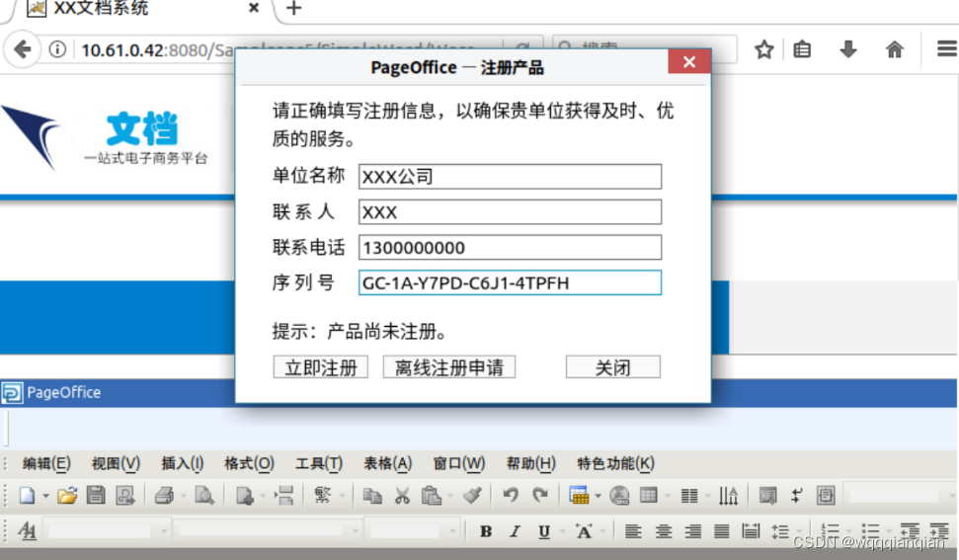Open the insert table dropdown arrow
Screen dimensions: 959x560
(598, 496)
